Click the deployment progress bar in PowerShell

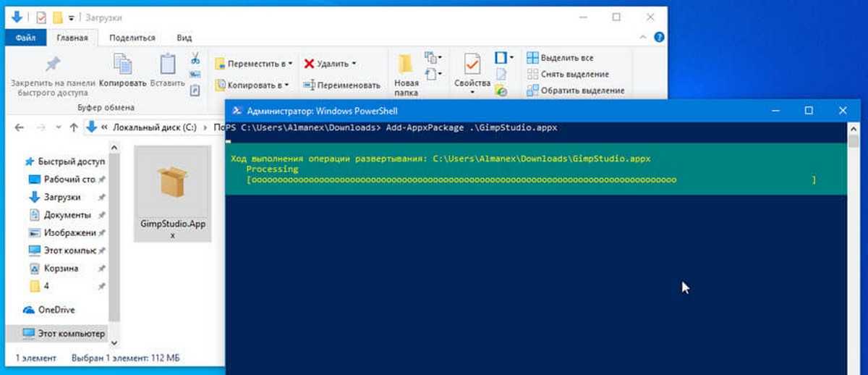click(532, 180)
